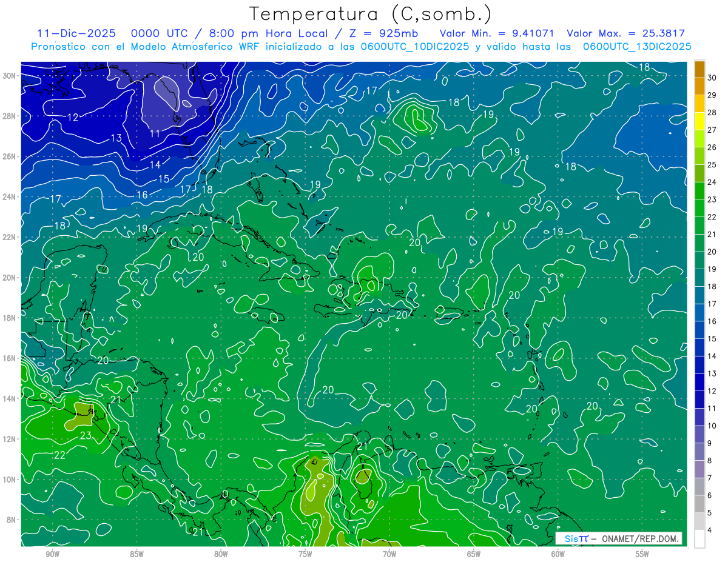
Task: Click the white swatch below 4 on color scale
Action: point(699,538)
